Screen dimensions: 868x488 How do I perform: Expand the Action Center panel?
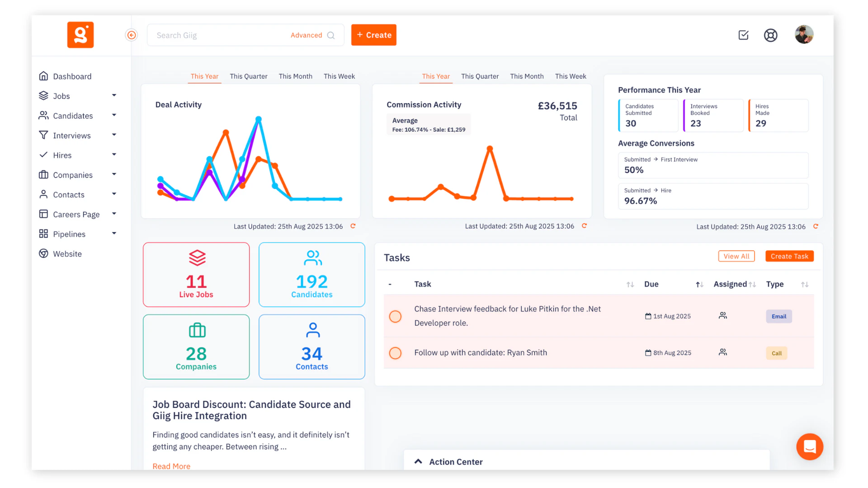[418, 461]
